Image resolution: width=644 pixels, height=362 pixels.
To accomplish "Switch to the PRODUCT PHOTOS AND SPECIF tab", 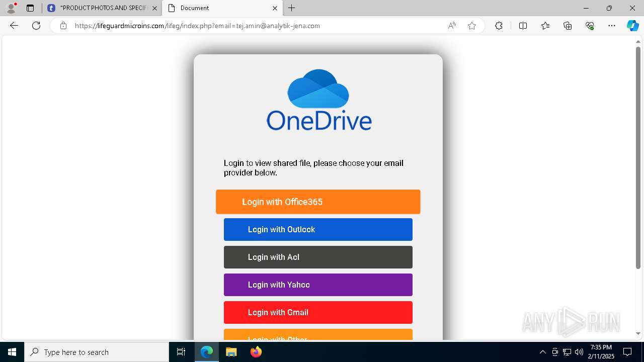I will [x=103, y=8].
